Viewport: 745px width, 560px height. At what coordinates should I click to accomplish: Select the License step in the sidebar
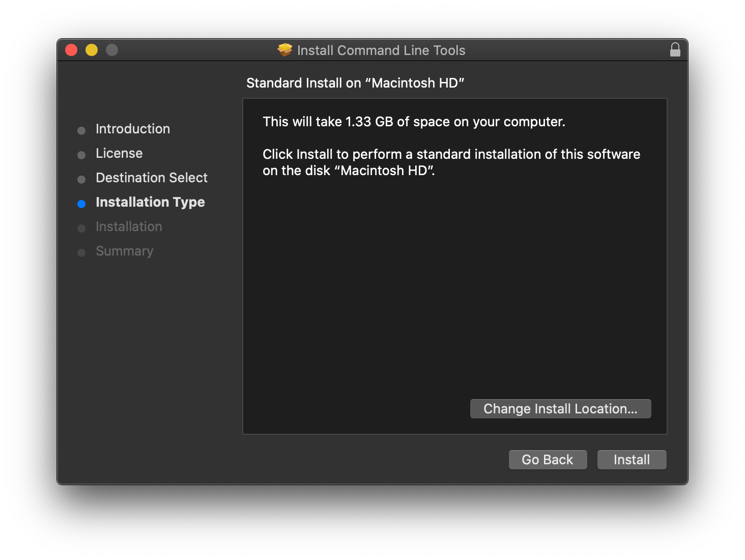pyautogui.click(x=119, y=153)
